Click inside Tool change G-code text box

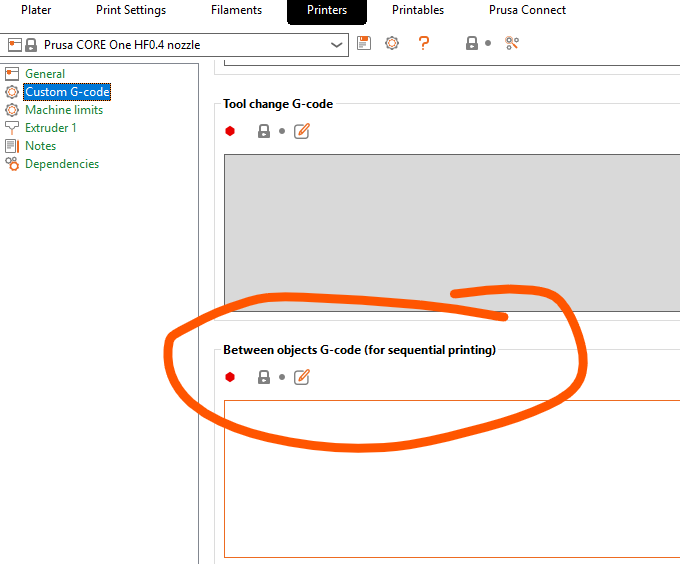tap(452, 233)
